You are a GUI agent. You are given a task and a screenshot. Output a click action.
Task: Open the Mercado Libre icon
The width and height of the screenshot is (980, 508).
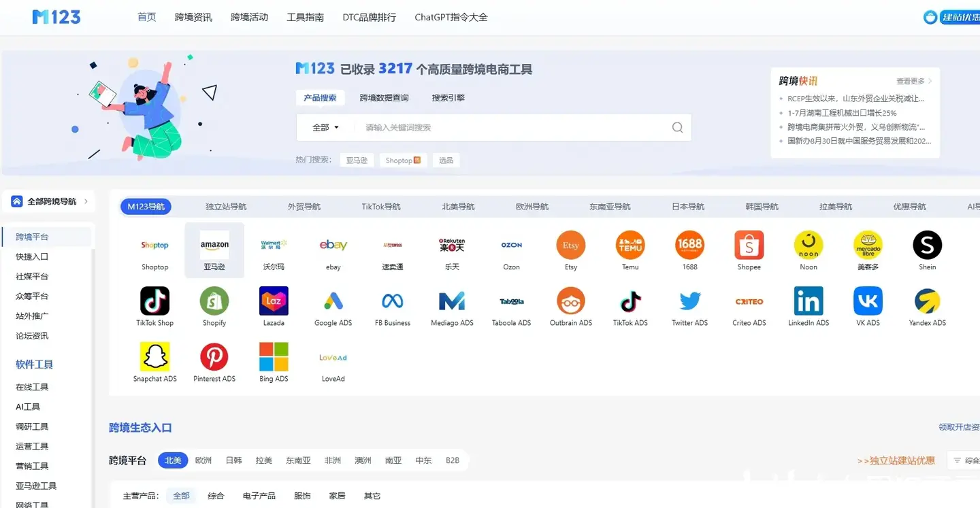868,245
